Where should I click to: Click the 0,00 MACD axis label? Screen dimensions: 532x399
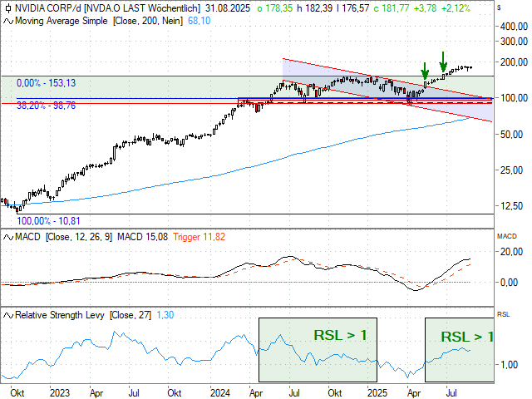coord(509,283)
